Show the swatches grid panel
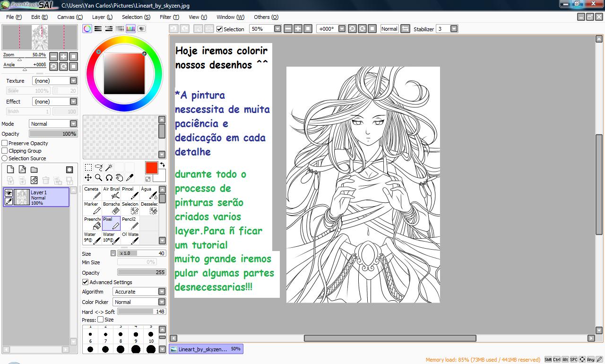The width and height of the screenshot is (605, 364). point(130,29)
